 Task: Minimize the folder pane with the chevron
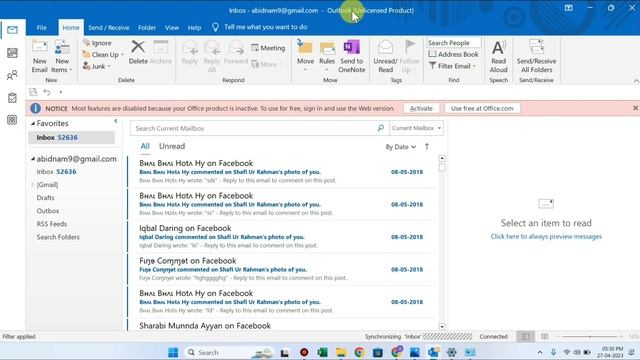[116, 121]
